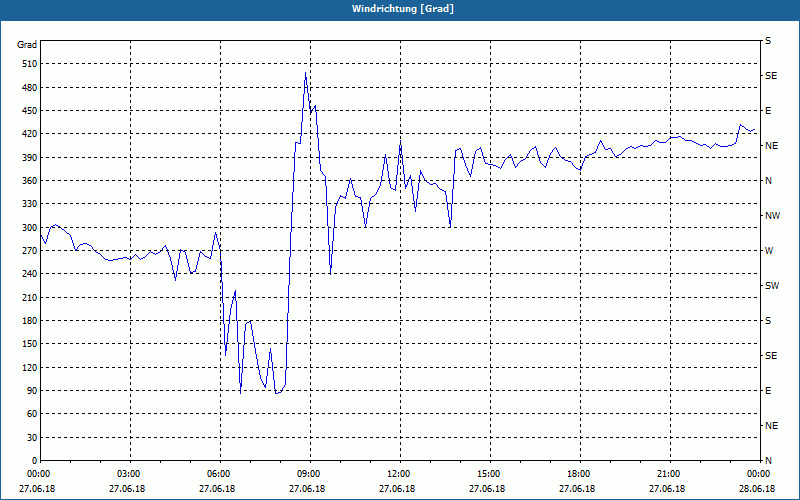Image resolution: width=800 pixels, height=500 pixels.
Task: Click the 28.06.18 date label
Action: click(x=757, y=489)
